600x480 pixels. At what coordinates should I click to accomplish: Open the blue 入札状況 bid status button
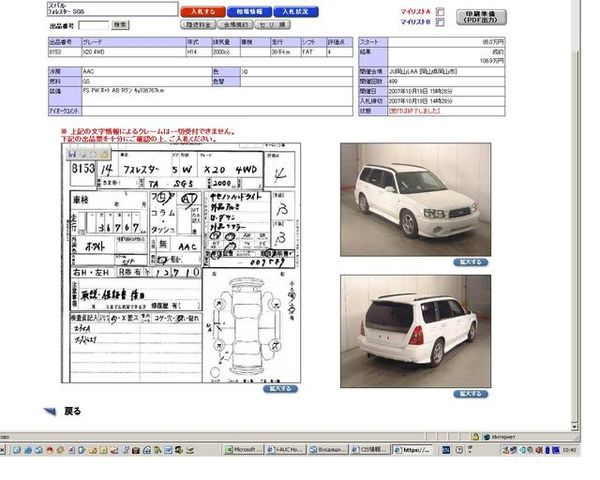(x=296, y=12)
